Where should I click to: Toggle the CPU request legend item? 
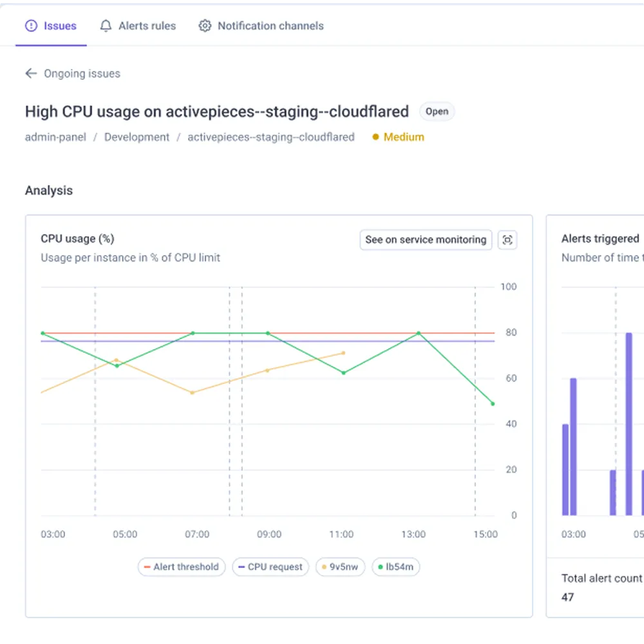coord(270,567)
